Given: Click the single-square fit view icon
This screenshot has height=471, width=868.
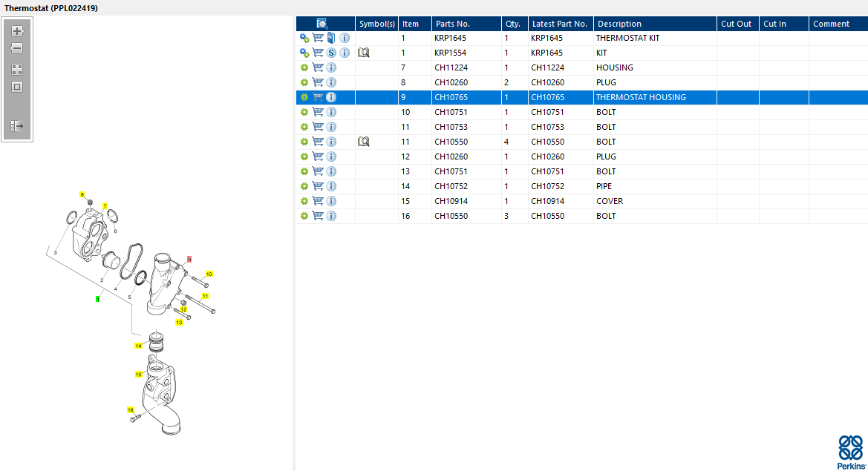Looking at the screenshot, I should pyautogui.click(x=17, y=87).
